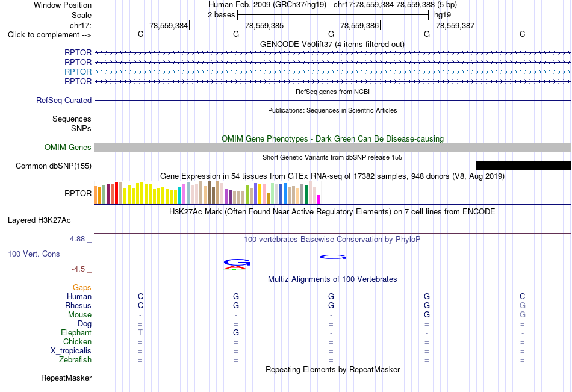Click the cyan bar in GTEx chart

(x=179, y=195)
